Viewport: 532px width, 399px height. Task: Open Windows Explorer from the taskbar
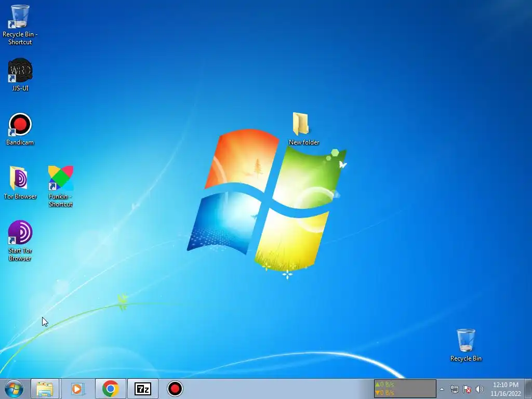[45, 389]
